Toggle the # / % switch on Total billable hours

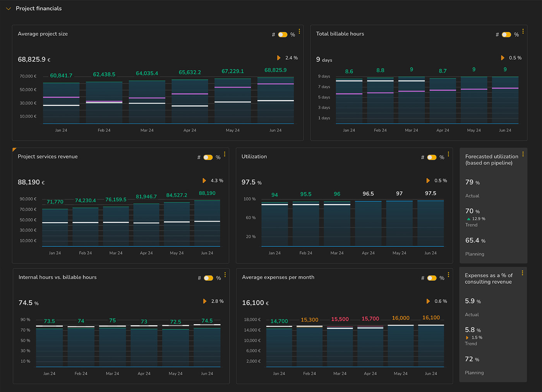(x=506, y=34)
